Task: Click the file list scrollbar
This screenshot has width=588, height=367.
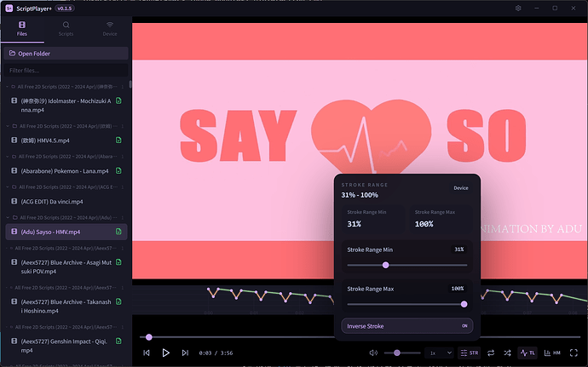Action: click(x=130, y=84)
